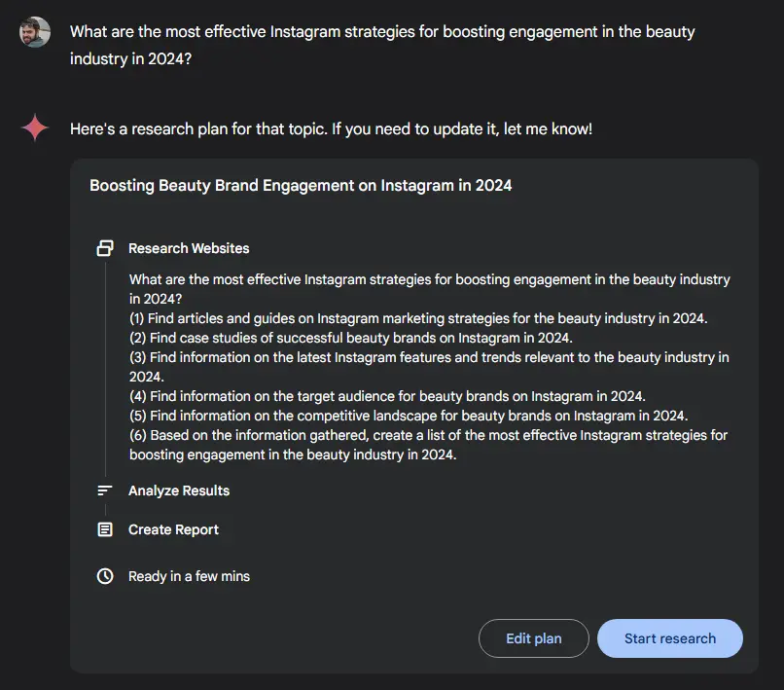Click the Research Websites step icon
Image resolution: width=784 pixels, height=690 pixels.
[105, 248]
